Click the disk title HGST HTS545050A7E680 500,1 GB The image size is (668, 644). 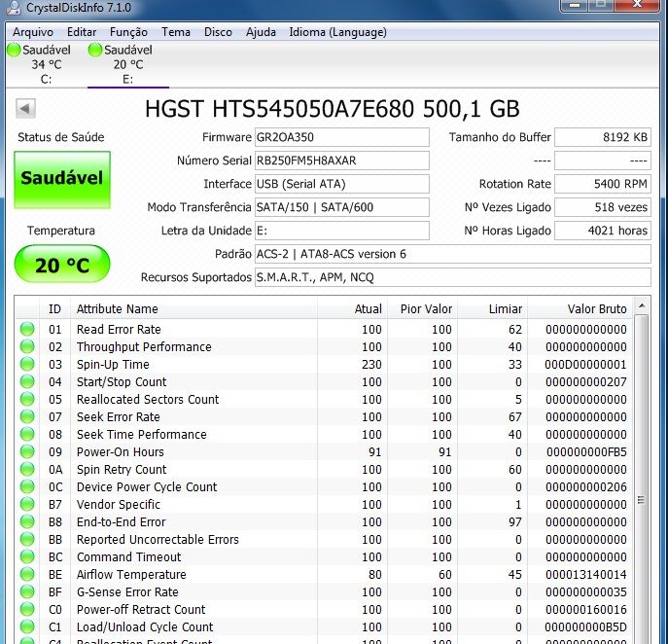pos(333,109)
